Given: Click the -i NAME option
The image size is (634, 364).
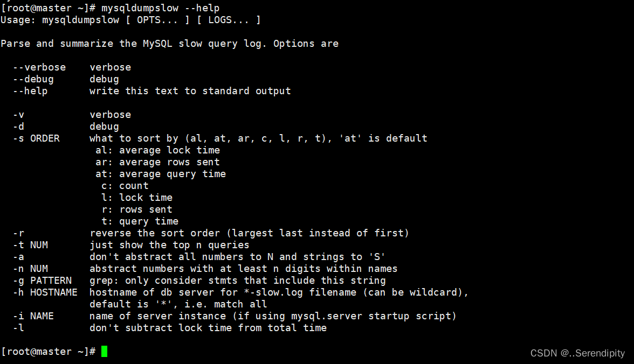Looking at the screenshot, I should point(33,316).
